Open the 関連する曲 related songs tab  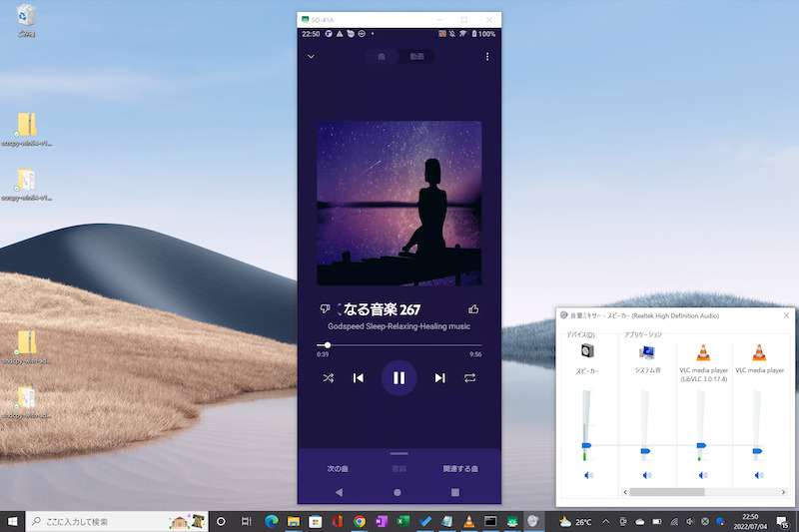460,468
